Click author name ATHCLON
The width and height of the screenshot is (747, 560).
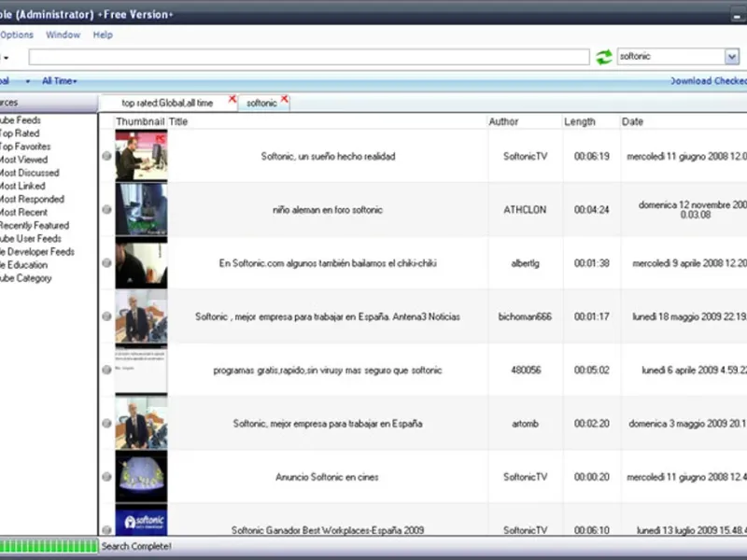(525, 209)
